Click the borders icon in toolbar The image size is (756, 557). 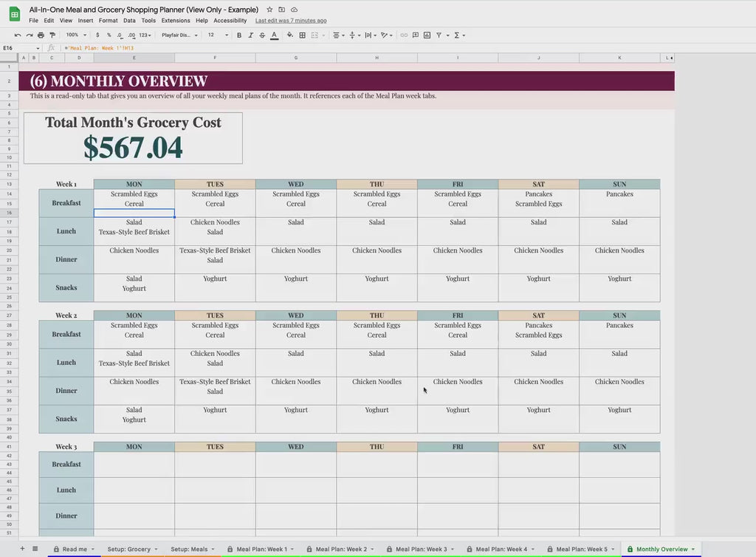pos(303,35)
